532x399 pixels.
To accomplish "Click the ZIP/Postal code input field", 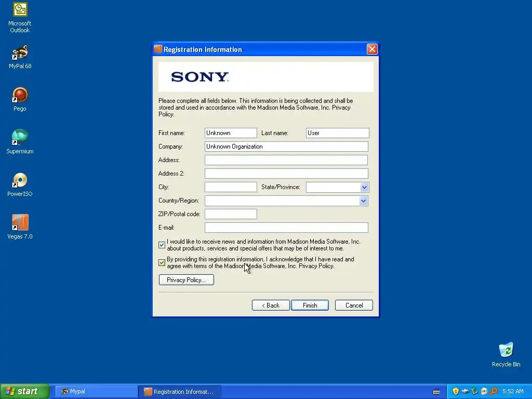I will click(231, 214).
